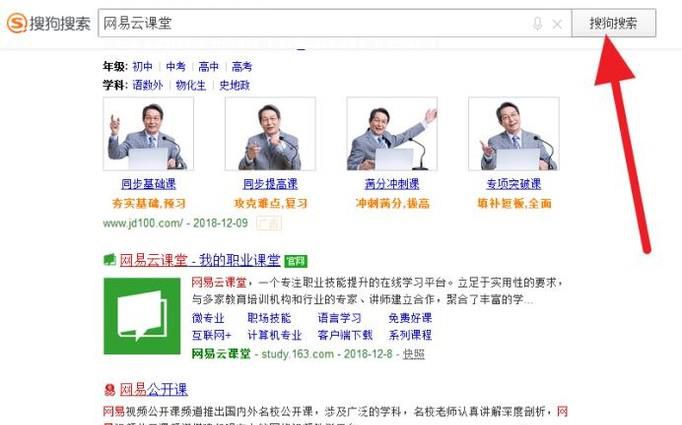Image resolution: width=682 pixels, height=425 pixels.
Task: Open the 计算机专业 sublink
Action: [x=274, y=335]
